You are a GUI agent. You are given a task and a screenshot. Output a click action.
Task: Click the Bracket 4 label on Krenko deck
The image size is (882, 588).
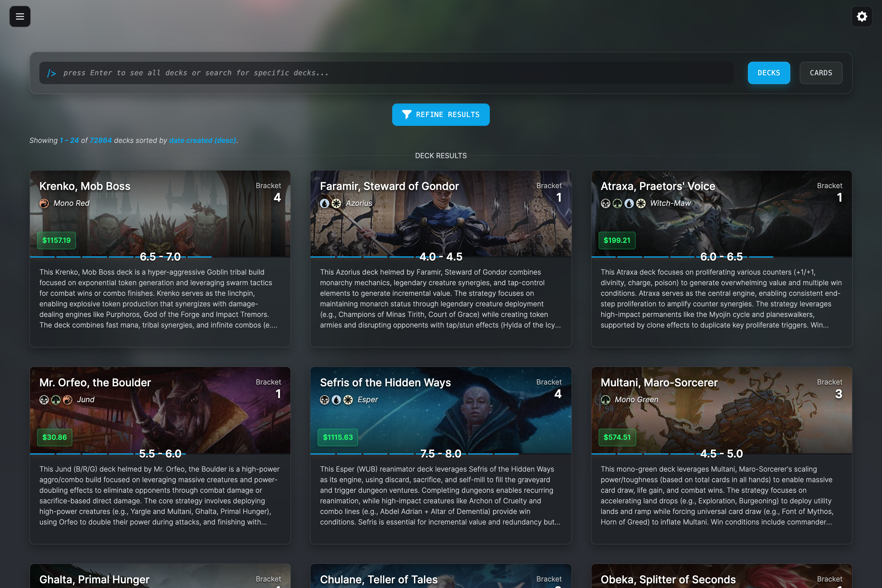click(x=268, y=192)
